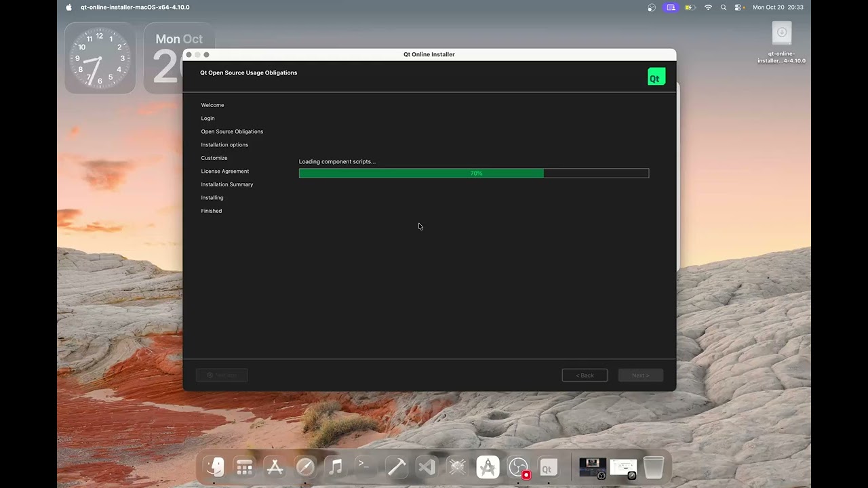
Task: Select the Login step in the sidebar
Action: click(x=208, y=119)
